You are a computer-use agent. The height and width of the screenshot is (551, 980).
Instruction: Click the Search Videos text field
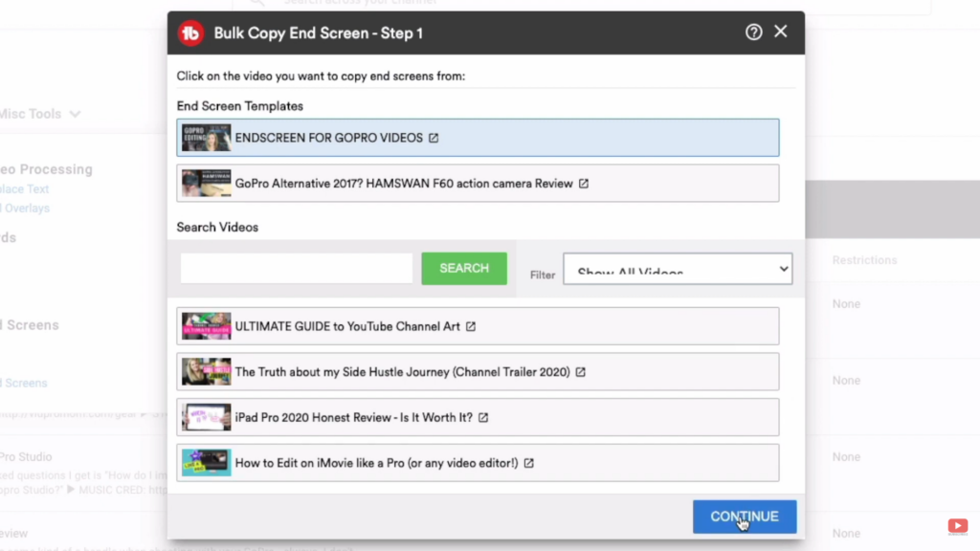(x=297, y=268)
